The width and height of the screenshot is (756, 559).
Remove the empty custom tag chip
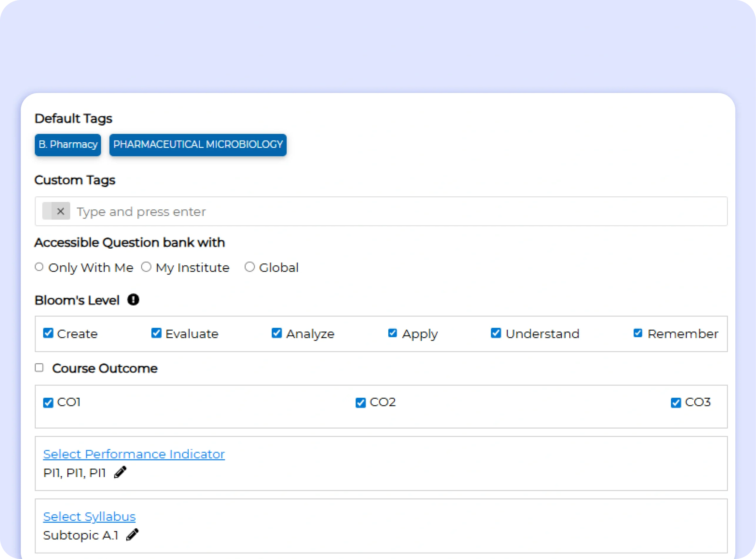61,211
